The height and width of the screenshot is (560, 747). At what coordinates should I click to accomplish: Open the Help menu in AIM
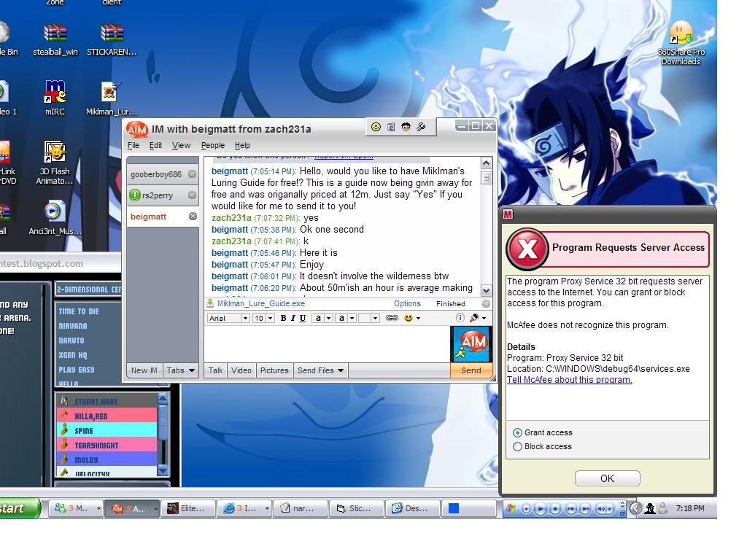(242, 145)
